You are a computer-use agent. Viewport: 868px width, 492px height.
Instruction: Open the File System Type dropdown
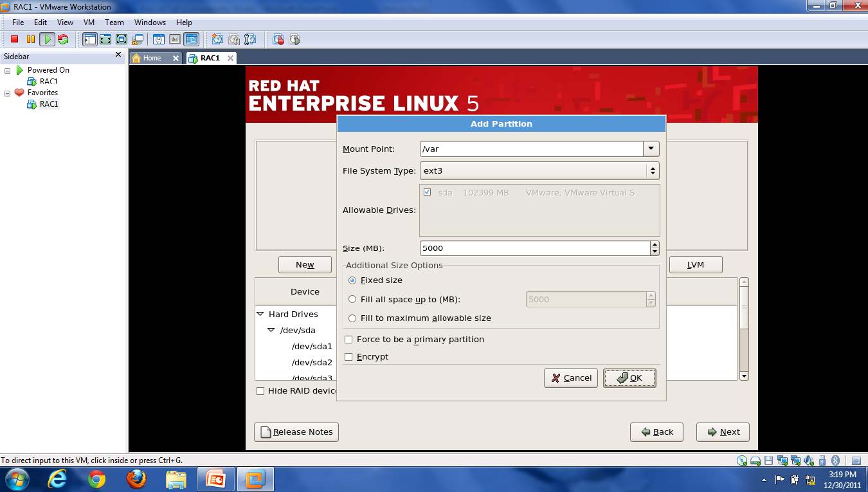click(x=539, y=170)
